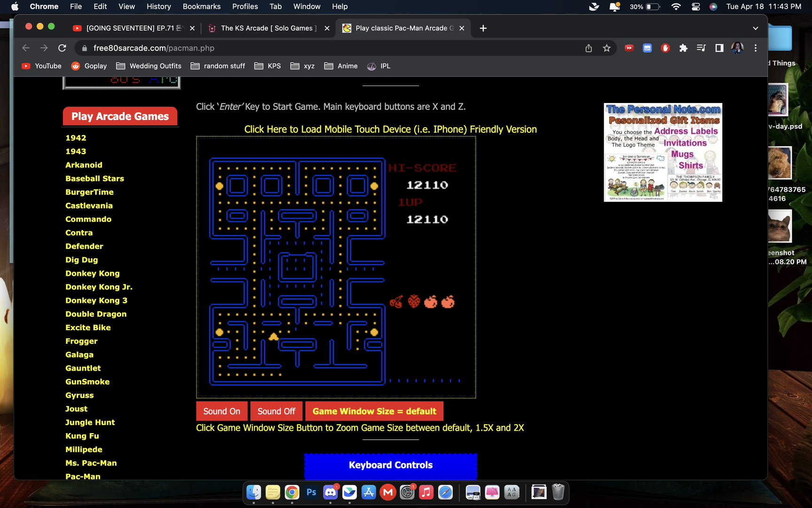812x508 pixels.
Task: Close the GOING SEVENTEEN tab
Action: tap(192, 28)
